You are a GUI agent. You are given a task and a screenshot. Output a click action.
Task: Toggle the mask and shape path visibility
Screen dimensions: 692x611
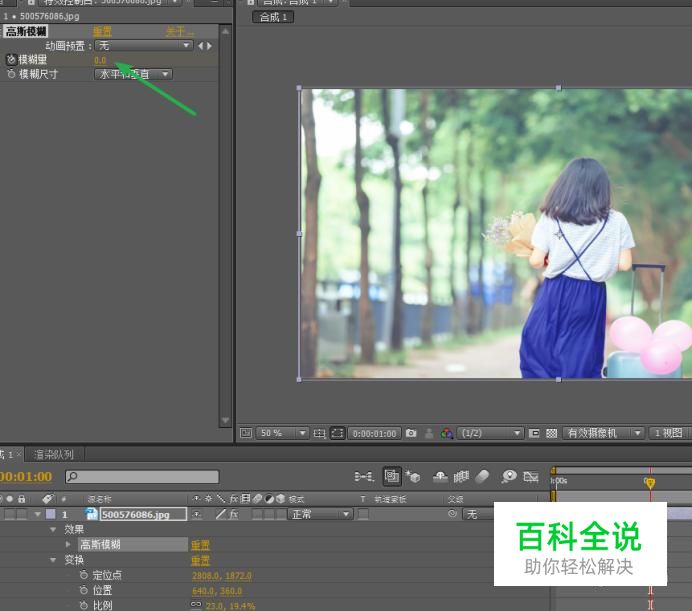click(337, 434)
